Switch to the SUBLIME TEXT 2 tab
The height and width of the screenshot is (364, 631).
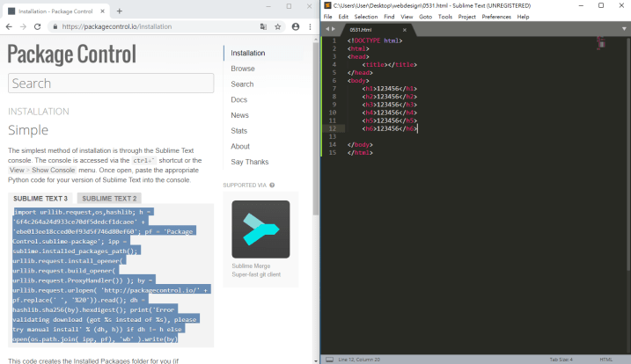tap(109, 199)
